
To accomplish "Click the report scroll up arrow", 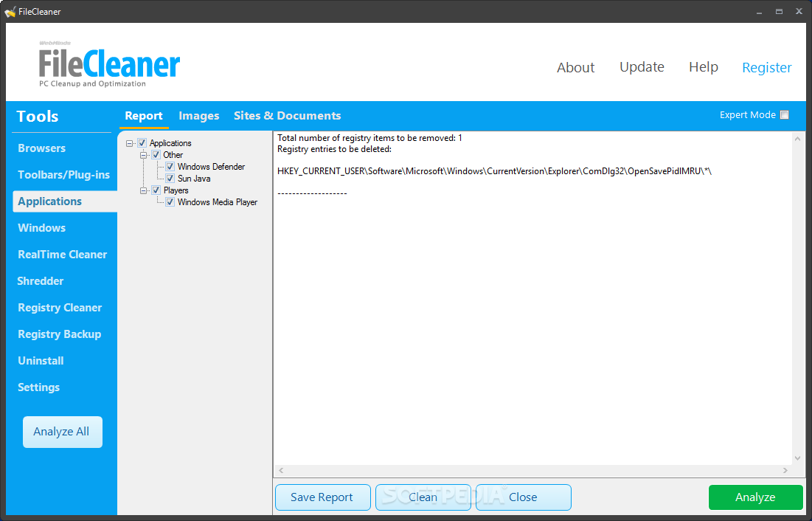I will 798,139.
